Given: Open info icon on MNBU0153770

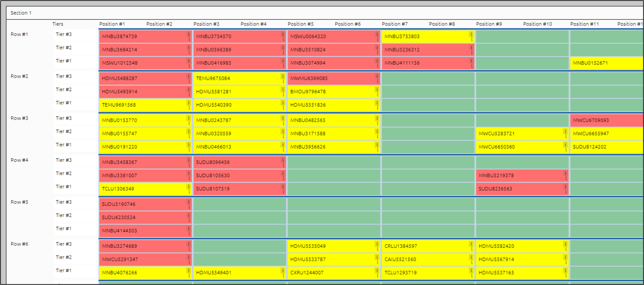Looking at the screenshot, I should [189, 118].
